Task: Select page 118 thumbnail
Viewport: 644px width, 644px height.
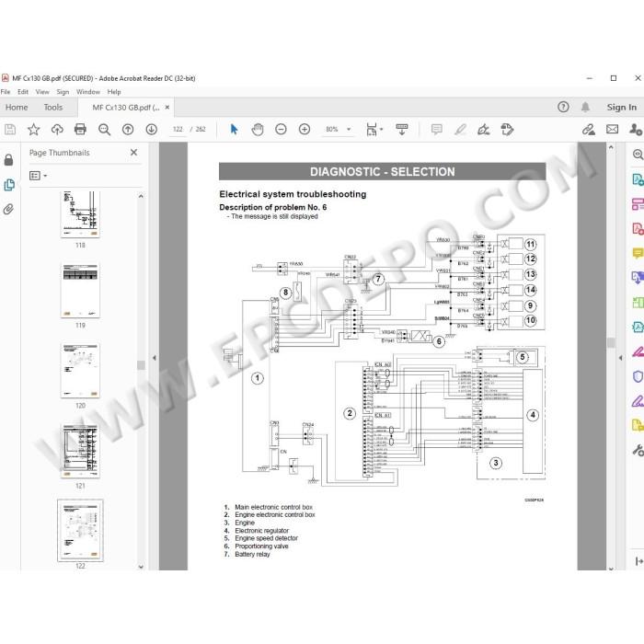Action: 81,214
